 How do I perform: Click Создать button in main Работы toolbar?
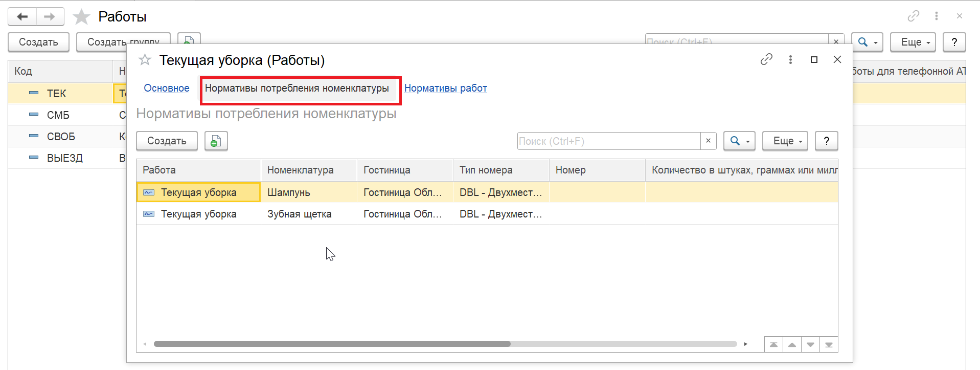pyautogui.click(x=38, y=42)
